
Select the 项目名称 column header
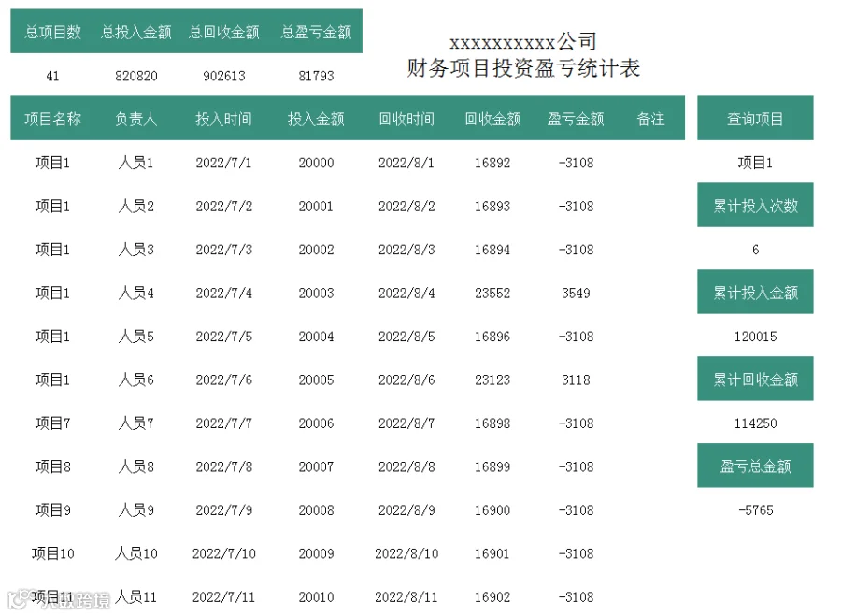pyautogui.click(x=52, y=119)
